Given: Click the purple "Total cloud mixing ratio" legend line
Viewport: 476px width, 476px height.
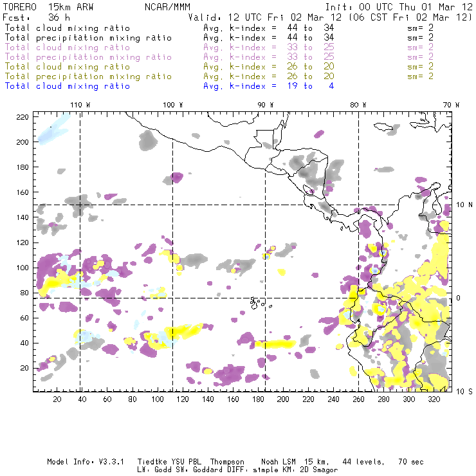Looking at the screenshot, I should (x=68, y=48).
